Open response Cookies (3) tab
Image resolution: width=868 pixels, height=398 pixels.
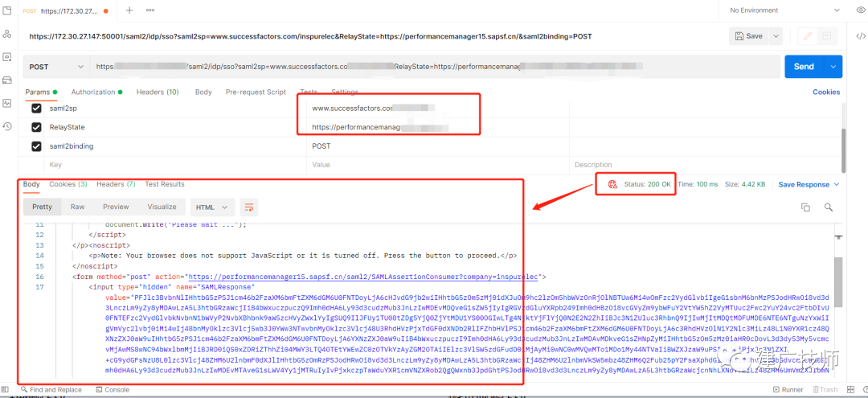point(68,184)
